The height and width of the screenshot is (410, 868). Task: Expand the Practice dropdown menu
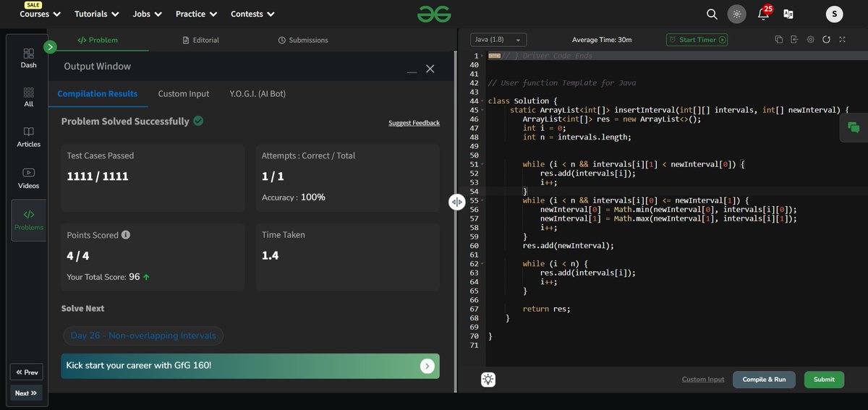pos(196,14)
